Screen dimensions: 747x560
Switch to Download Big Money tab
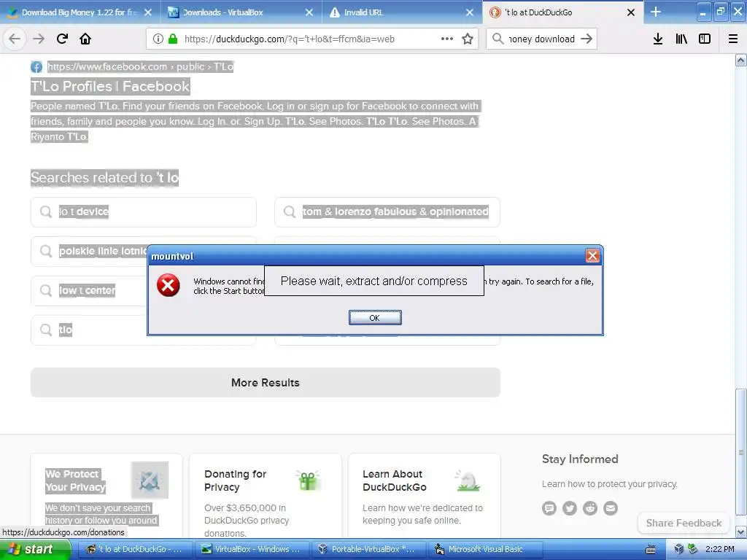pos(80,12)
